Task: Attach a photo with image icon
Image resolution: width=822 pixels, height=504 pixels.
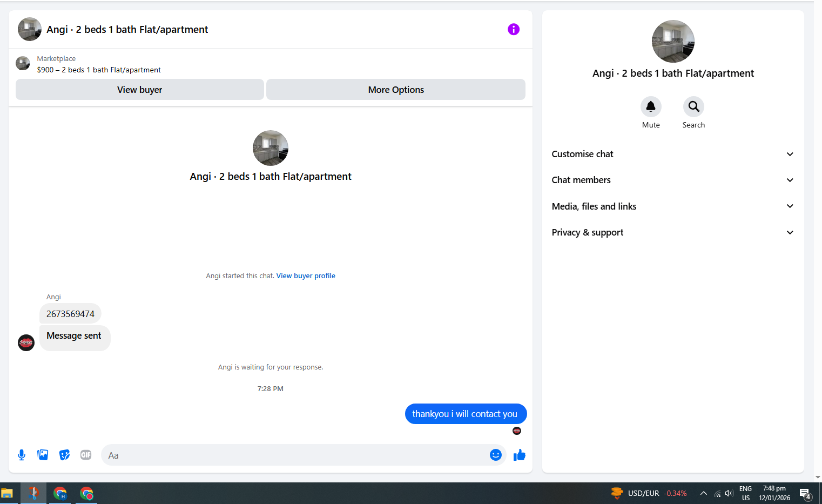Action: tap(43, 455)
